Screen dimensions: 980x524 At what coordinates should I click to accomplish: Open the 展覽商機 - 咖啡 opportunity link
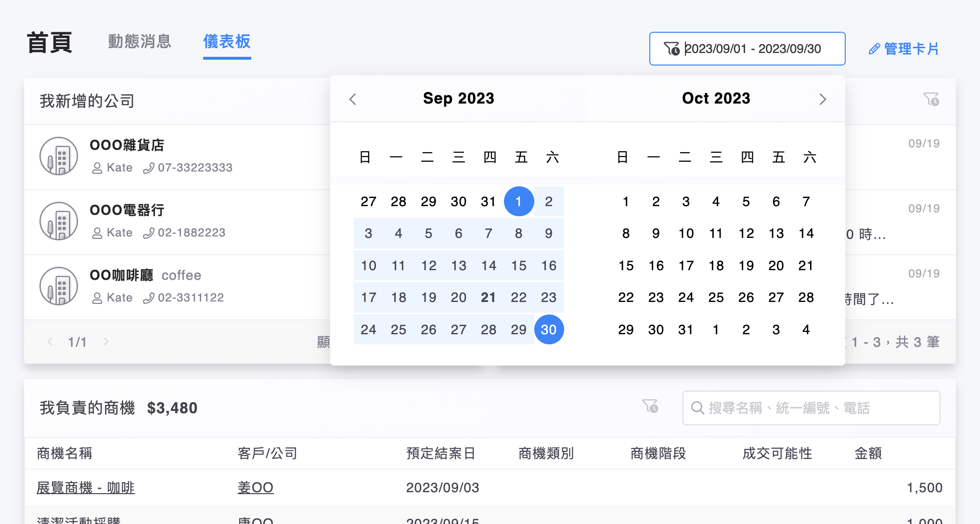coord(86,487)
